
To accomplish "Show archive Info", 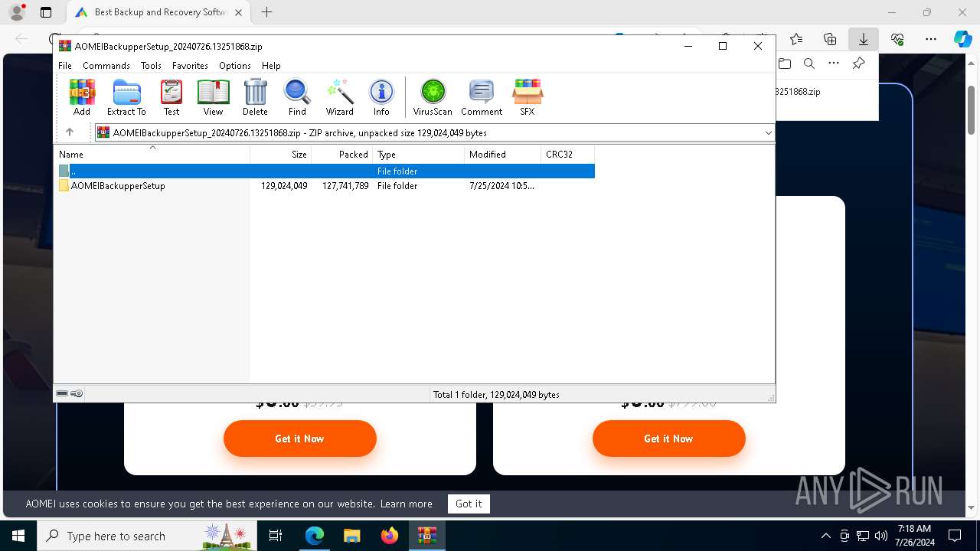I will [x=381, y=97].
